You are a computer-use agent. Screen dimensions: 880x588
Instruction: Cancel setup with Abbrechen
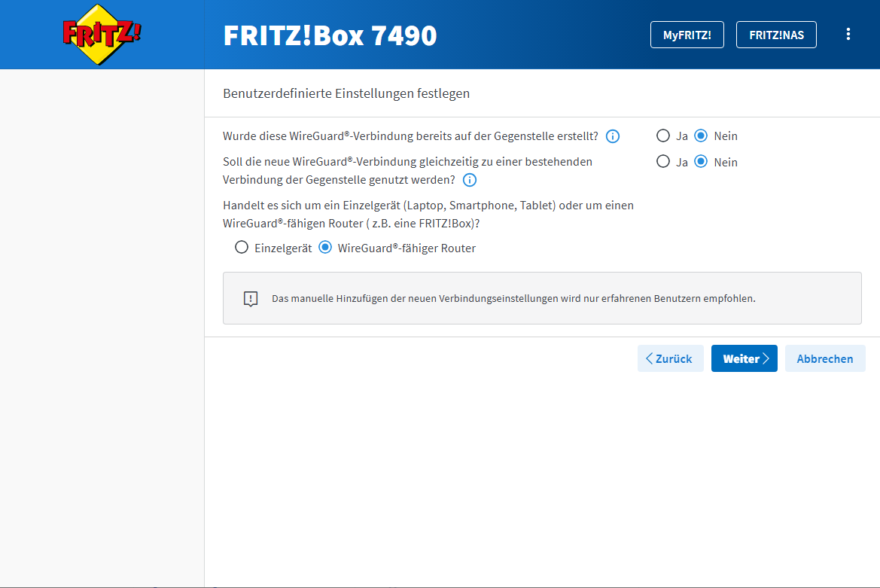click(x=824, y=359)
